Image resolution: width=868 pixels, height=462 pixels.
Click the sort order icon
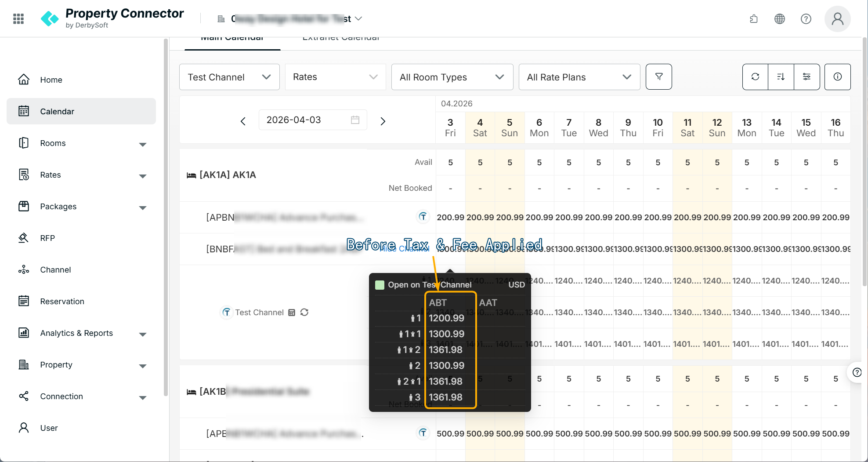point(781,77)
